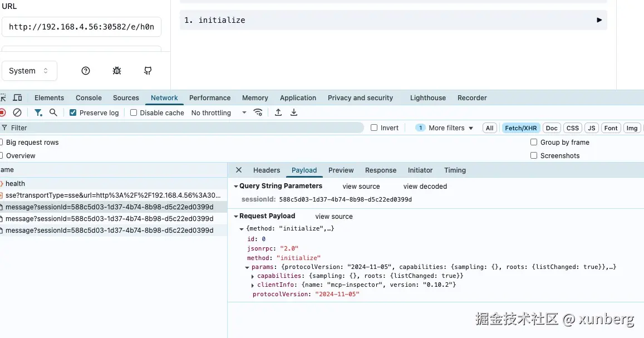Select the health request row
644x338 pixels.
(x=114, y=184)
